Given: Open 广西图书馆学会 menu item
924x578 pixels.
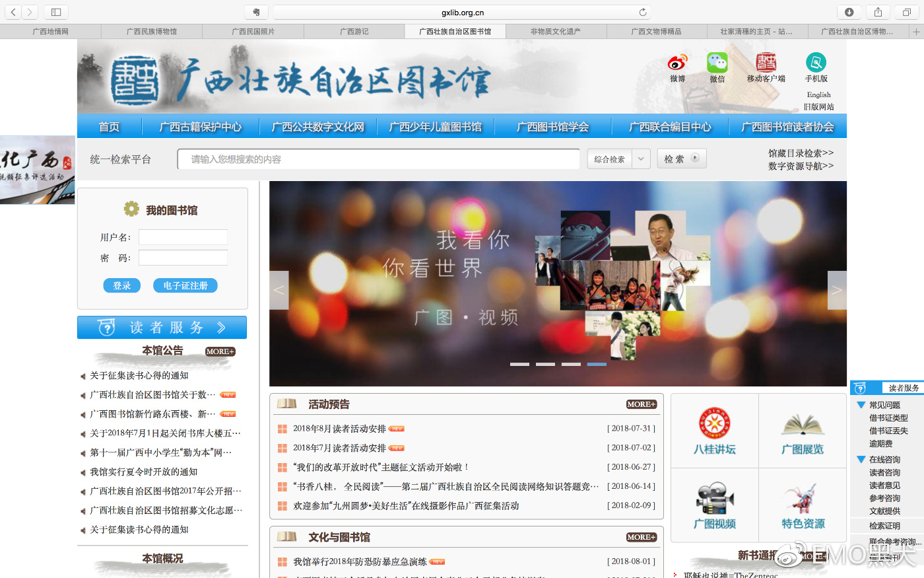Looking at the screenshot, I should pos(553,127).
